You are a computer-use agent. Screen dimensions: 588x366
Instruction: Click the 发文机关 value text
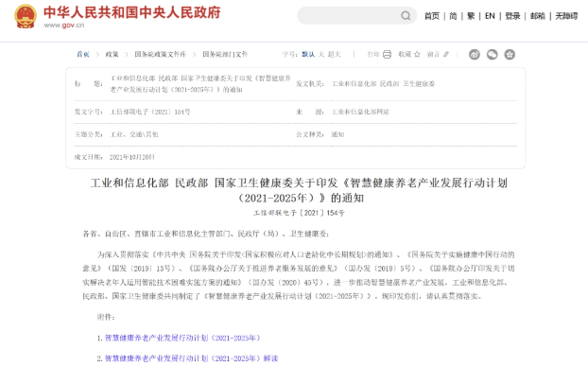pyautogui.click(x=383, y=83)
